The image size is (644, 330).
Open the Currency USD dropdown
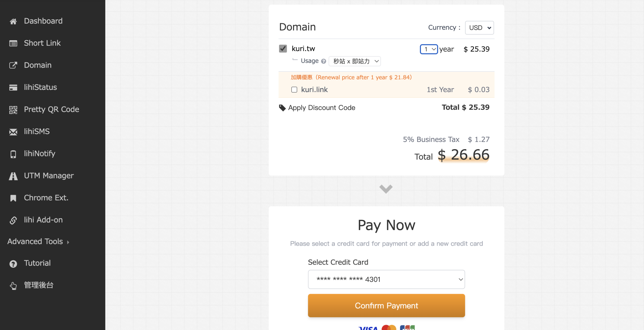[479, 28]
